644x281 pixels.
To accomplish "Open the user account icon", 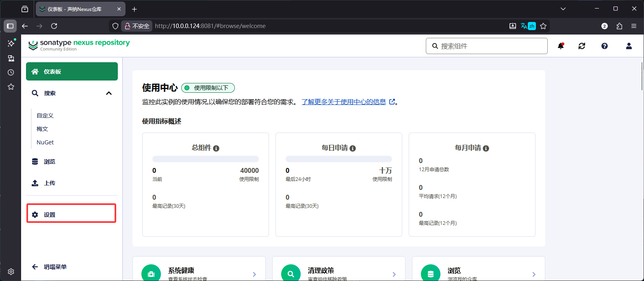I will point(629,46).
